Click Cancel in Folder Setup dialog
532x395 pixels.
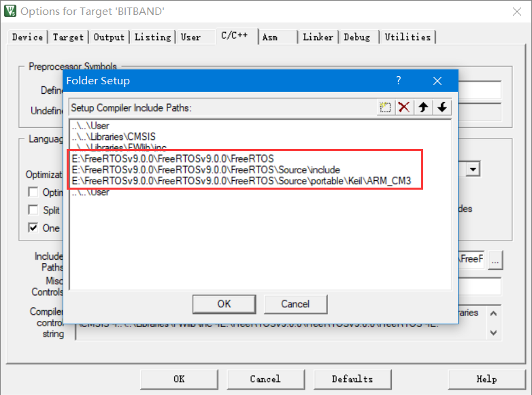tap(295, 304)
